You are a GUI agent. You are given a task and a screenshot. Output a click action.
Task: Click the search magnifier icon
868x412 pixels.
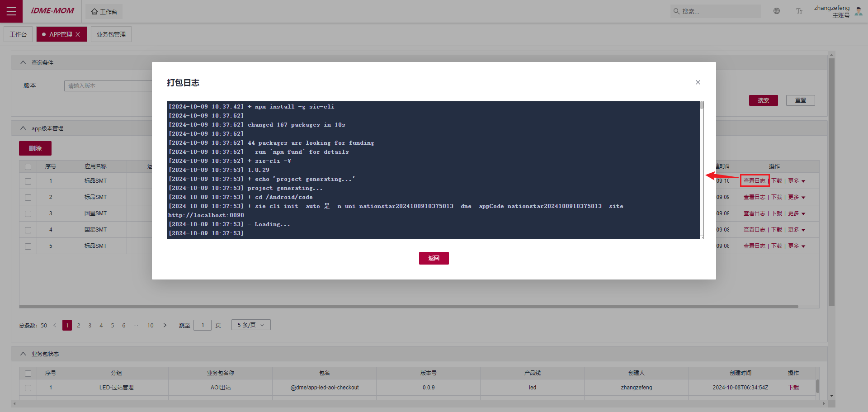(676, 11)
